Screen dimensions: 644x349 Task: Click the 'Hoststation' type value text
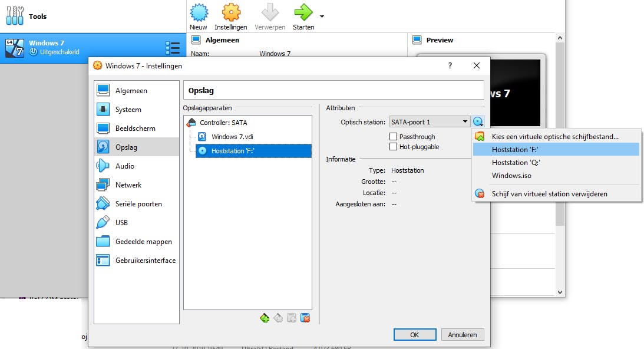click(x=407, y=170)
